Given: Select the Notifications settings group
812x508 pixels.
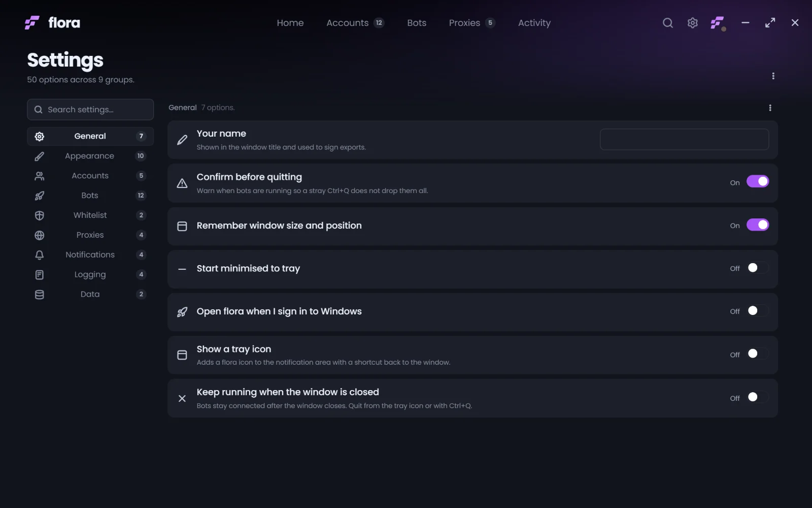Looking at the screenshot, I should (x=90, y=255).
